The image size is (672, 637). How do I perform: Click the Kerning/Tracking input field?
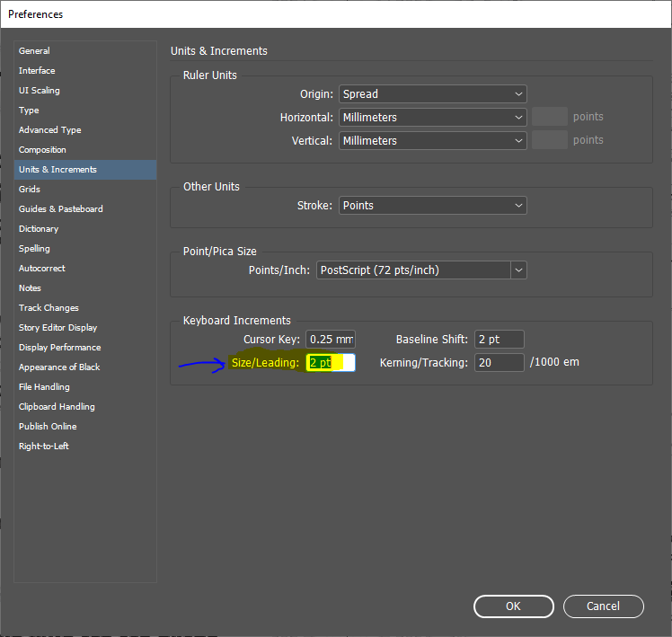tap(499, 363)
